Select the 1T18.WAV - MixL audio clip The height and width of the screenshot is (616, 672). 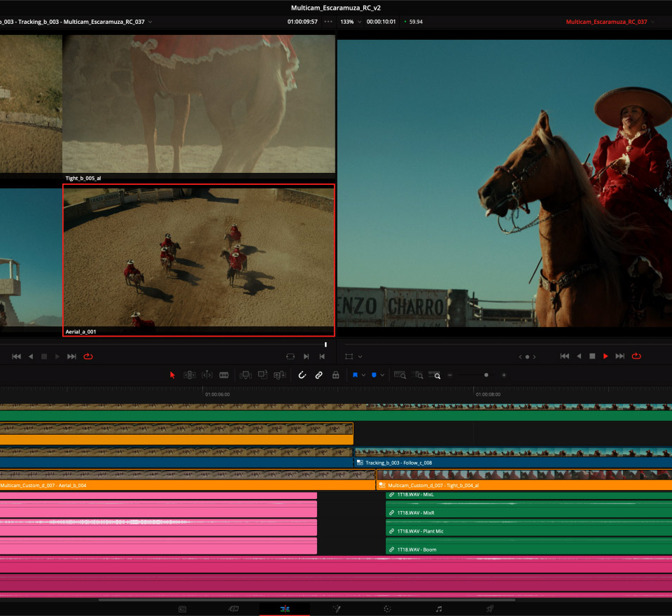(x=529, y=495)
